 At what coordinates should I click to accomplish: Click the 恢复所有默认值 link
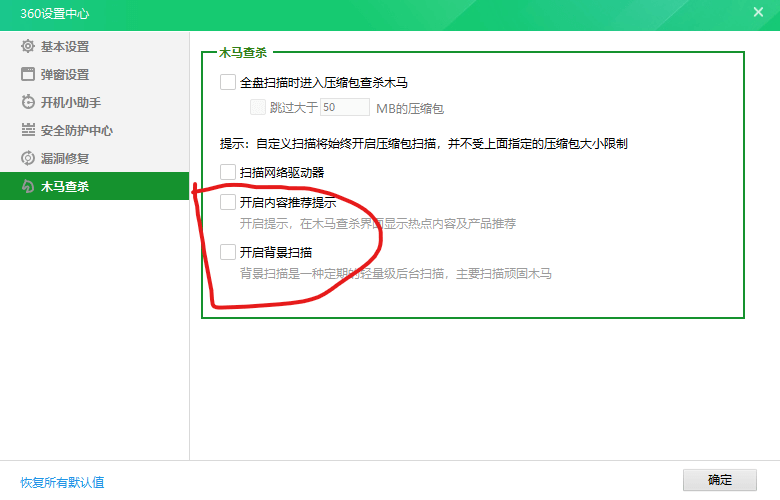[62, 482]
